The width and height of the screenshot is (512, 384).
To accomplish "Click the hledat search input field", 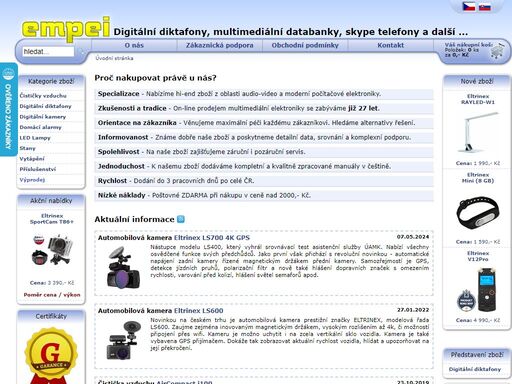I will (x=48, y=51).
